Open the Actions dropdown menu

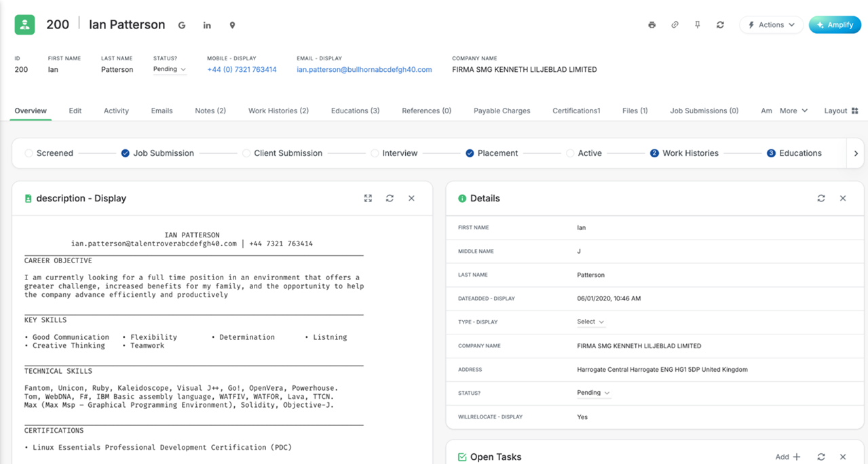pos(771,25)
